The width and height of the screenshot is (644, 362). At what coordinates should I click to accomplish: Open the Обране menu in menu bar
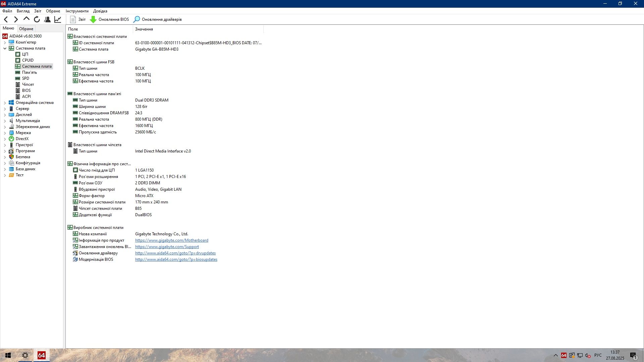(x=53, y=11)
